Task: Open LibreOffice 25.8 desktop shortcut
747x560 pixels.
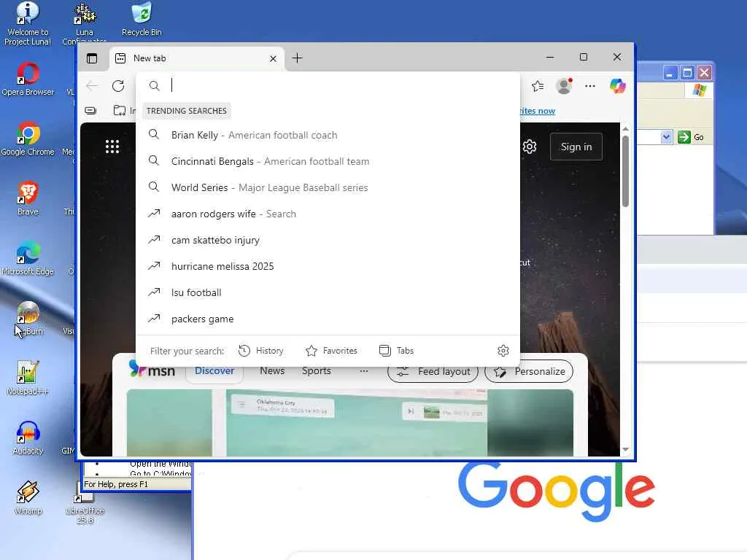Action: (x=85, y=505)
